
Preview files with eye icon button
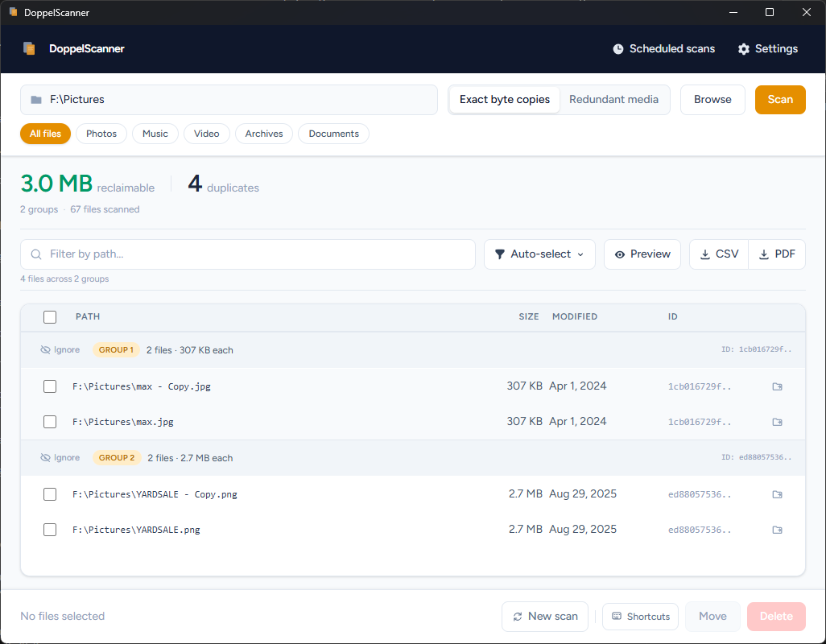(642, 254)
